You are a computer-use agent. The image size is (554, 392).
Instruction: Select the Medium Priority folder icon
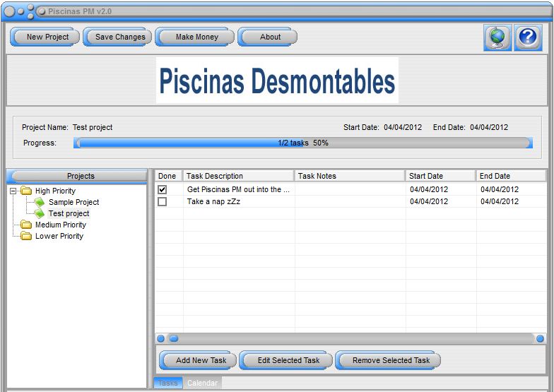[25, 225]
